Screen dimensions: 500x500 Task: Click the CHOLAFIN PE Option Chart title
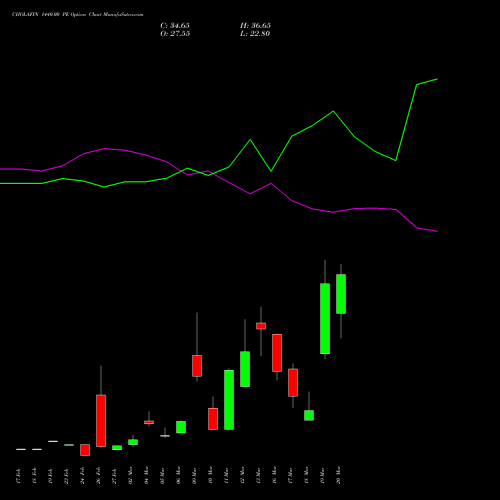[x=78, y=15]
